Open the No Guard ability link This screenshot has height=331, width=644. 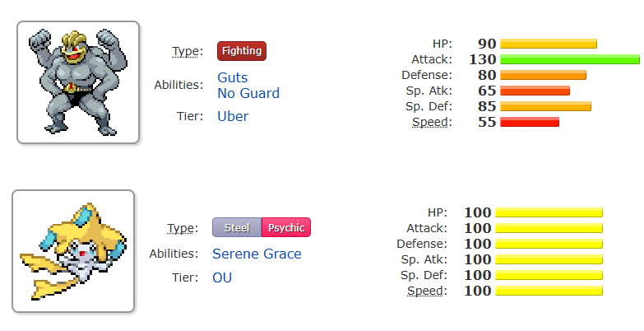coord(248,93)
